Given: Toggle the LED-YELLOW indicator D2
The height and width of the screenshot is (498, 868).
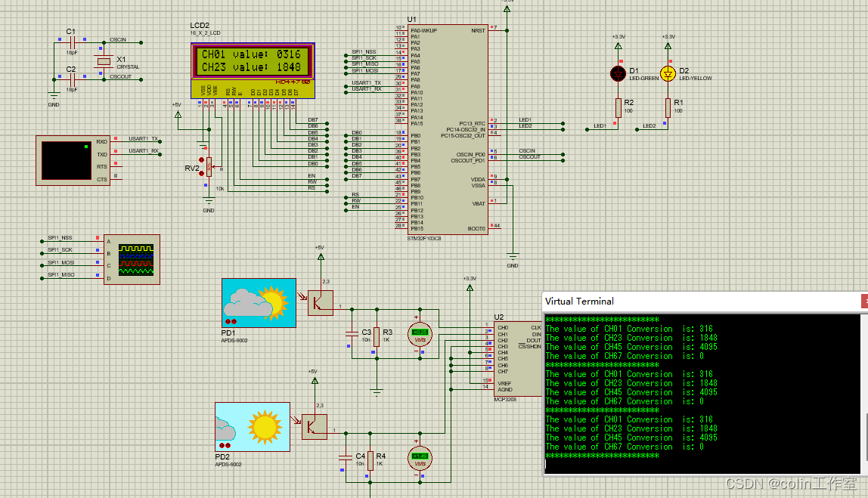Looking at the screenshot, I should 667,74.
